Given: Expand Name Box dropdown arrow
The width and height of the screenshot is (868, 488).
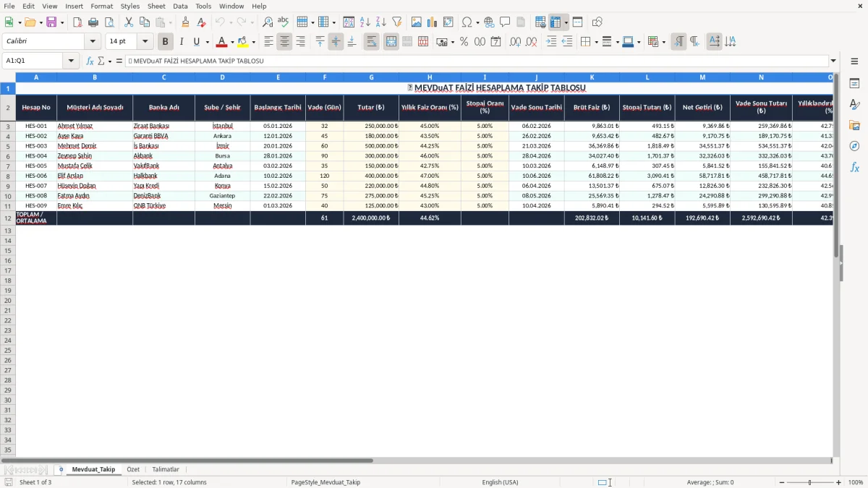Looking at the screenshot, I should tap(71, 61).
